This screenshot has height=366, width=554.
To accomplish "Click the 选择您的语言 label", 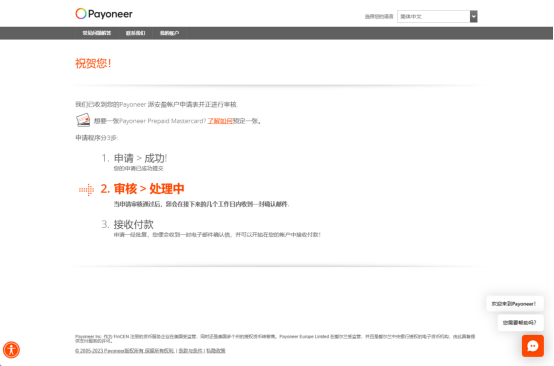I will tap(379, 17).
